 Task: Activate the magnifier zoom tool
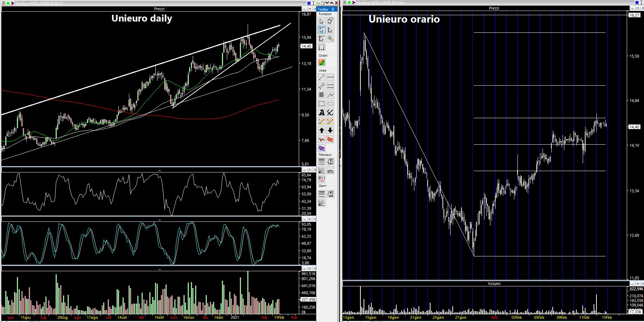330,38
